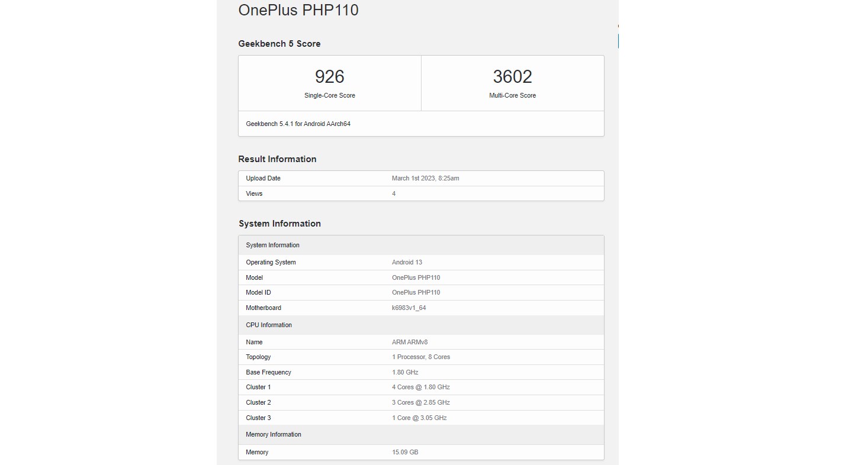Click Geekbench 5.4.1 for Android AArch64 text

[x=298, y=124]
